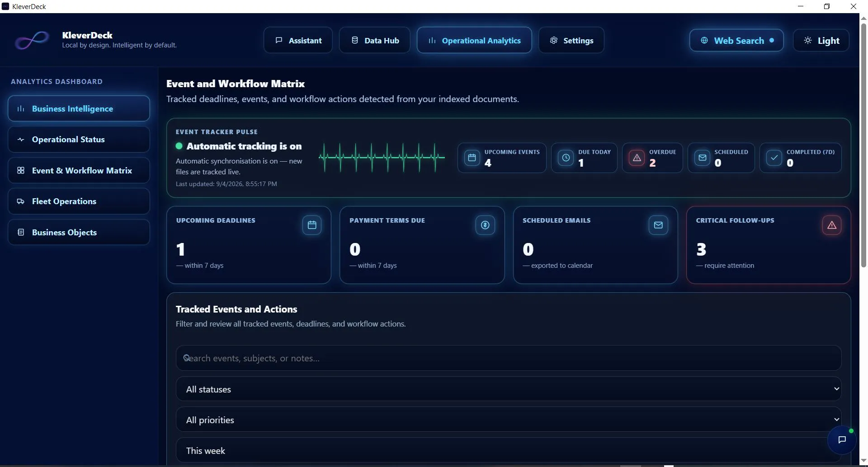
Task: Click the Light mode sun icon
Action: 808,40
